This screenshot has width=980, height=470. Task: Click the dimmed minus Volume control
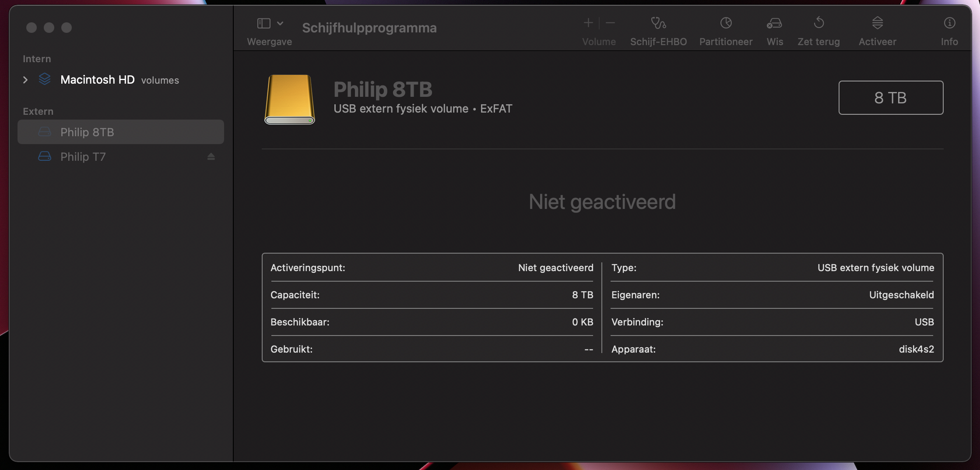(x=611, y=22)
